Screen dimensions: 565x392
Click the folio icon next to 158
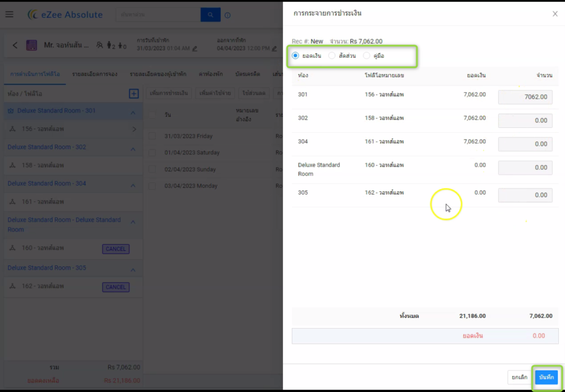(x=13, y=165)
